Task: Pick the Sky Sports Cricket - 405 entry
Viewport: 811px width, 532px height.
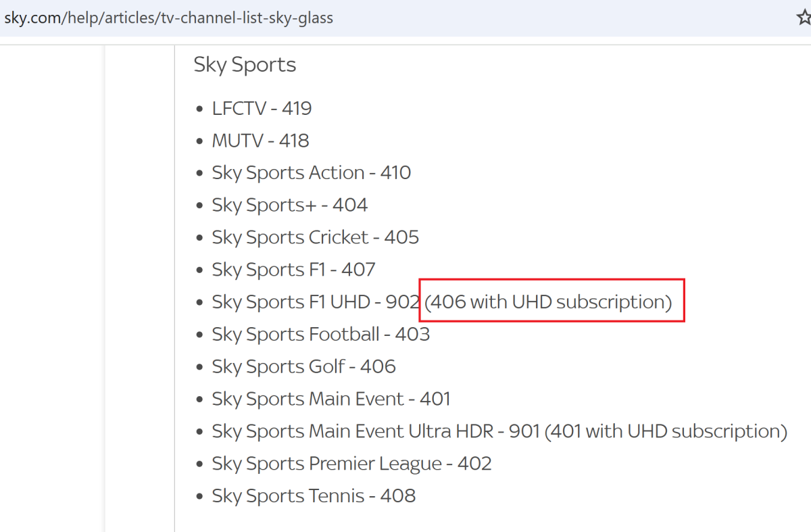Action: pos(315,237)
